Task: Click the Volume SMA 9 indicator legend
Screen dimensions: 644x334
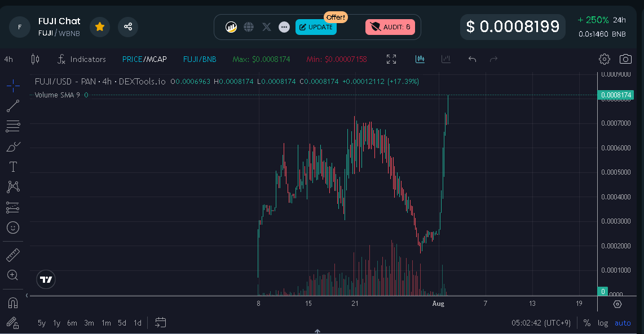Action: pos(57,95)
